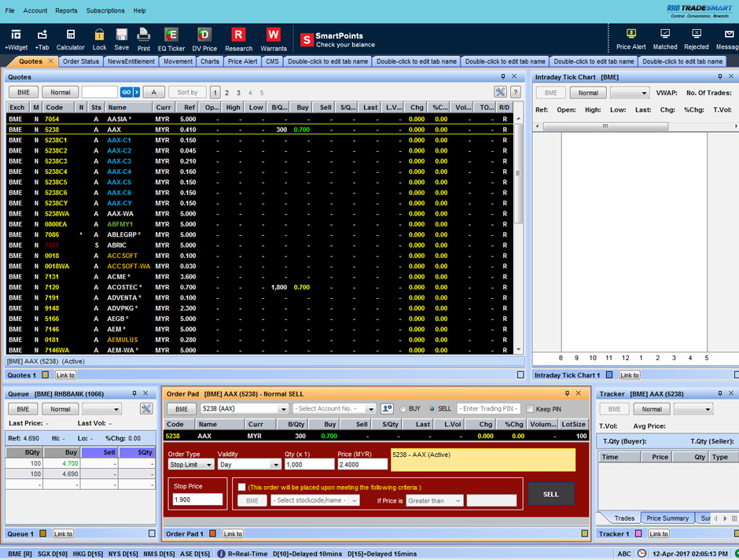
Task: Click the Sort by button
Action: coord(187,92)
